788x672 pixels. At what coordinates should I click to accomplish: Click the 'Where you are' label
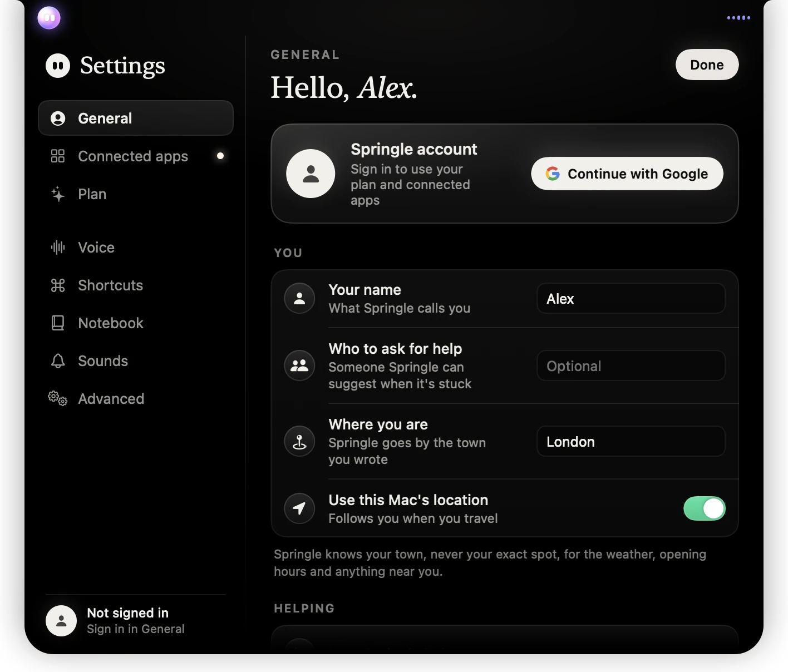[x=378, y=424]
